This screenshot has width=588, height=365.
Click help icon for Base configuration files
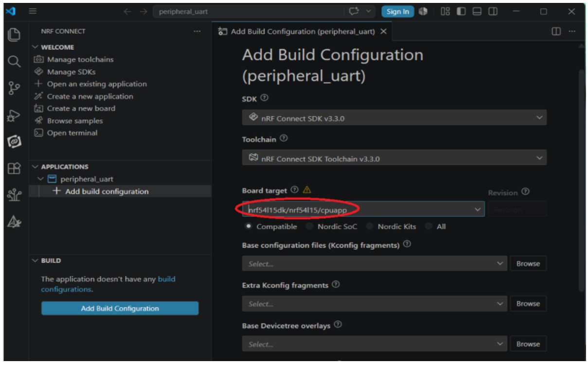point(407,244)
